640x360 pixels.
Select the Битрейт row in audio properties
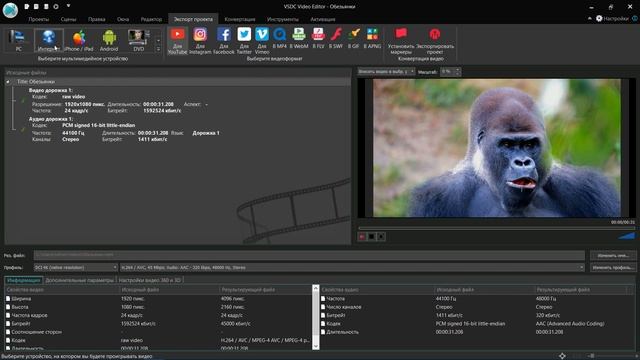[x=478, y=315]
